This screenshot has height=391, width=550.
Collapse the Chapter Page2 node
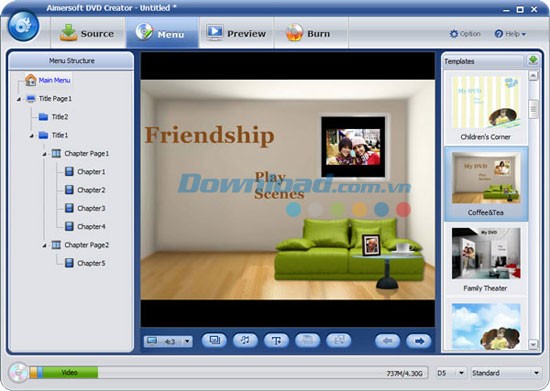45,245
